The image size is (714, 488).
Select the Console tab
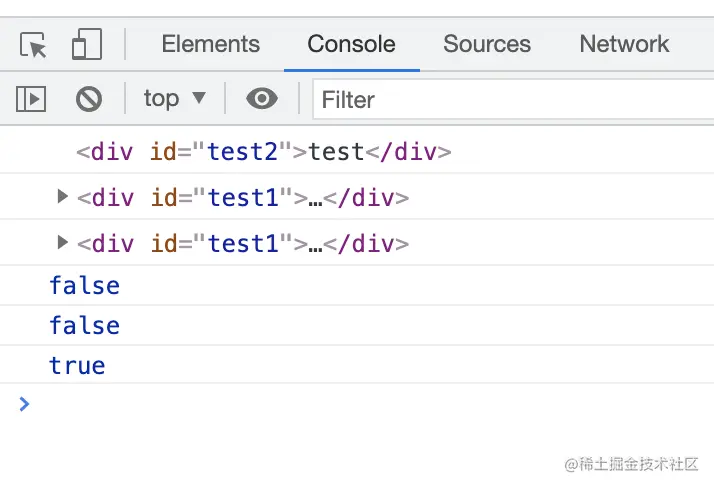coord(351,44)
